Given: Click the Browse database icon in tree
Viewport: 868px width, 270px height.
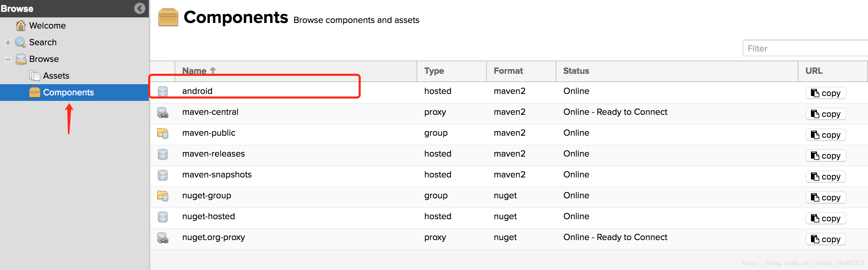Looking at the screenshot, I should coord(21,59).
